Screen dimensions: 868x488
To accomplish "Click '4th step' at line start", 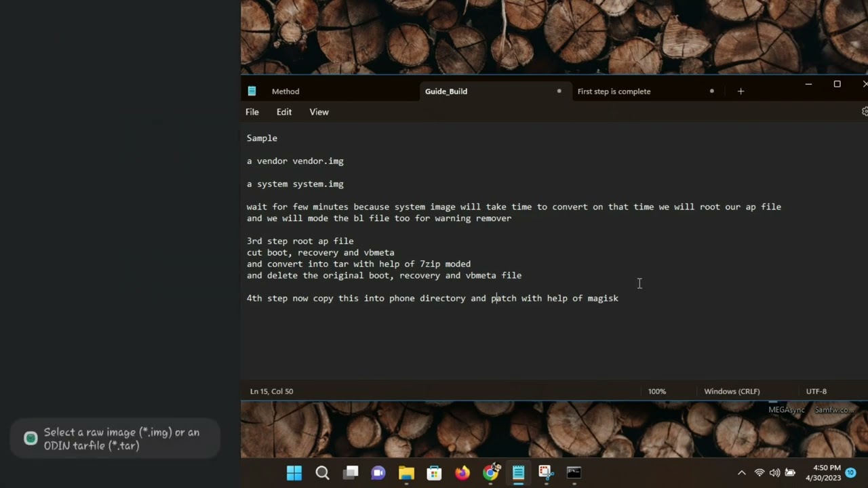I will tap(267, 298).
